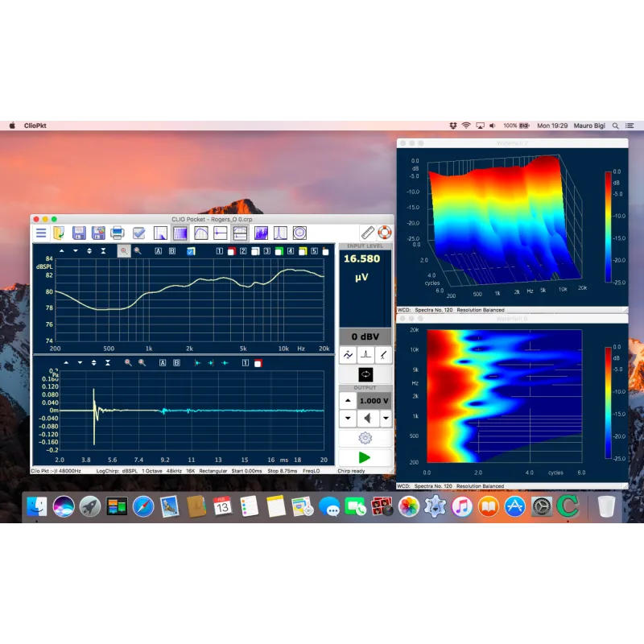Toggle overlay 5 in frequency graph

click(x=314, y=251)
